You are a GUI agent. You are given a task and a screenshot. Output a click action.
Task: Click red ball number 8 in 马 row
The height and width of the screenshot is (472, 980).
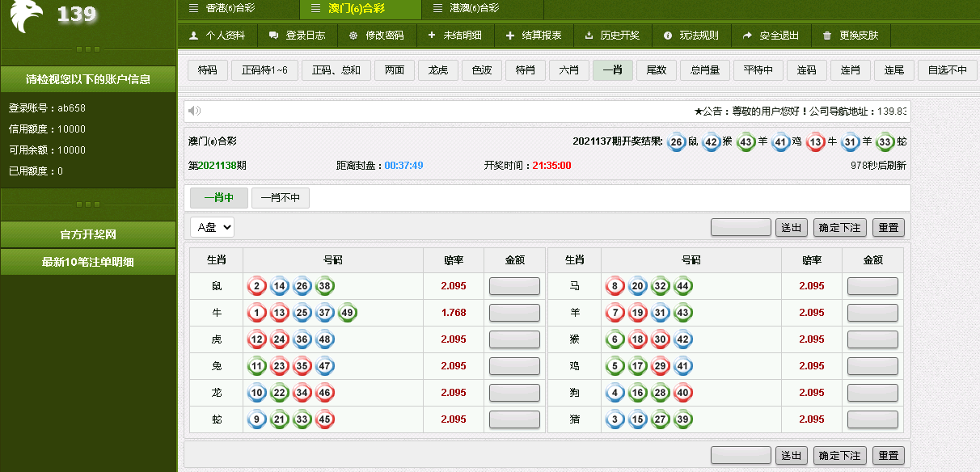(x=615, y=286)
